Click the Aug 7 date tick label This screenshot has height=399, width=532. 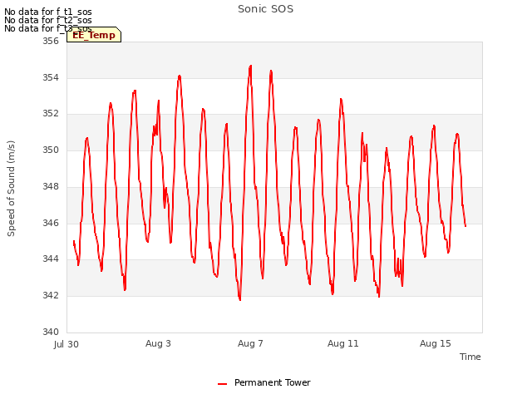(x=250, y=343)
